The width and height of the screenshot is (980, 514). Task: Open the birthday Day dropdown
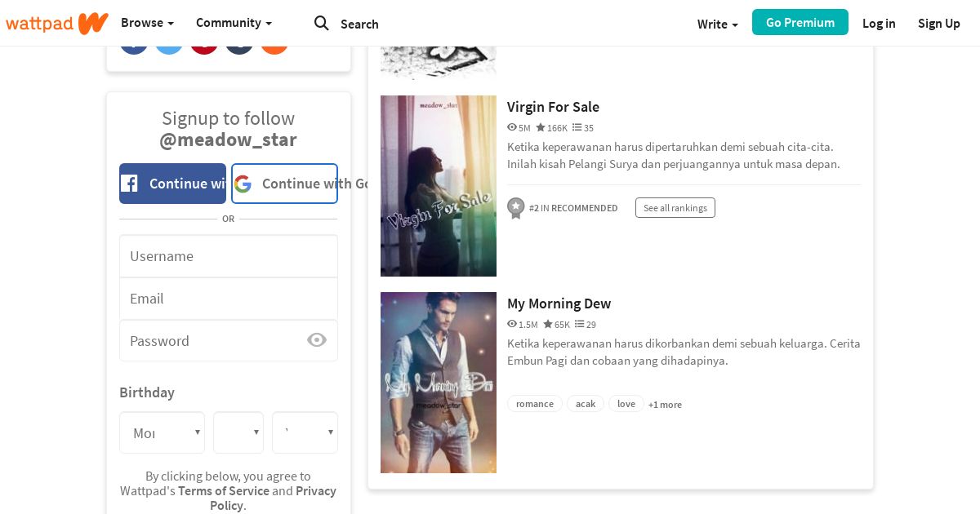point(238,432)
